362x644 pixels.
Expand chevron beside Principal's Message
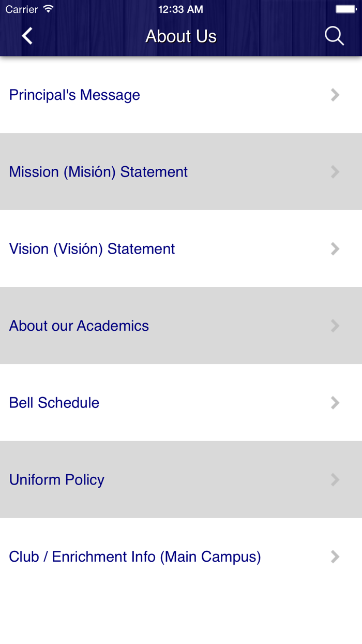click(x=335, y=95)
